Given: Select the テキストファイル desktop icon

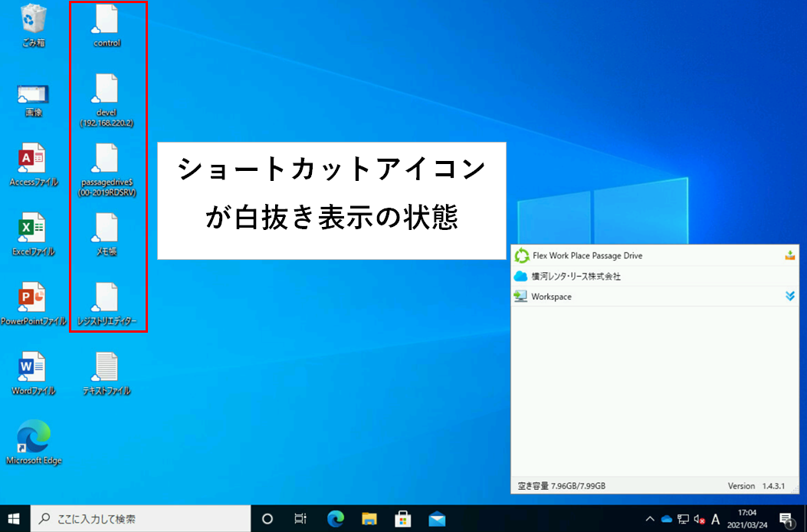Looking at the screenshot, I should pyautogui.click(x=107, y=367).
